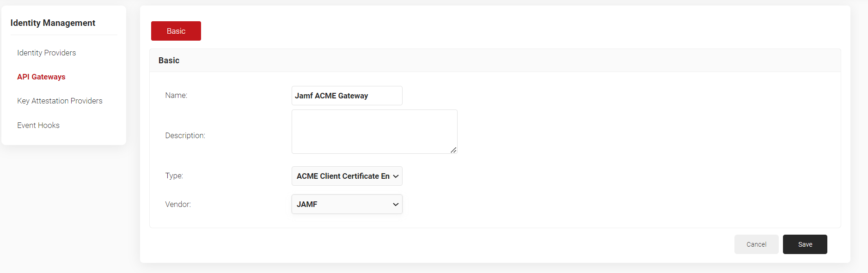Save the API gateway settings
The height and width of the screenshot is (273, 868).
coord(805,244)
